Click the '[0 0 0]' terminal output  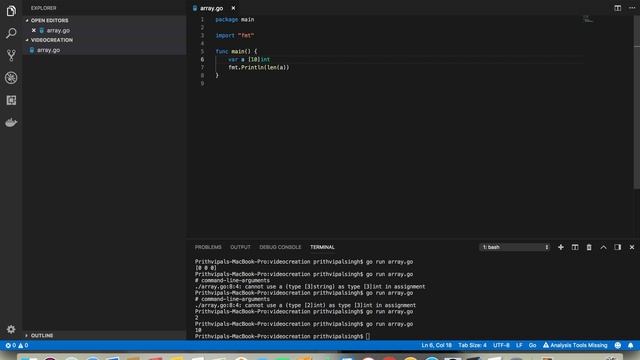[x=206, y=268]
